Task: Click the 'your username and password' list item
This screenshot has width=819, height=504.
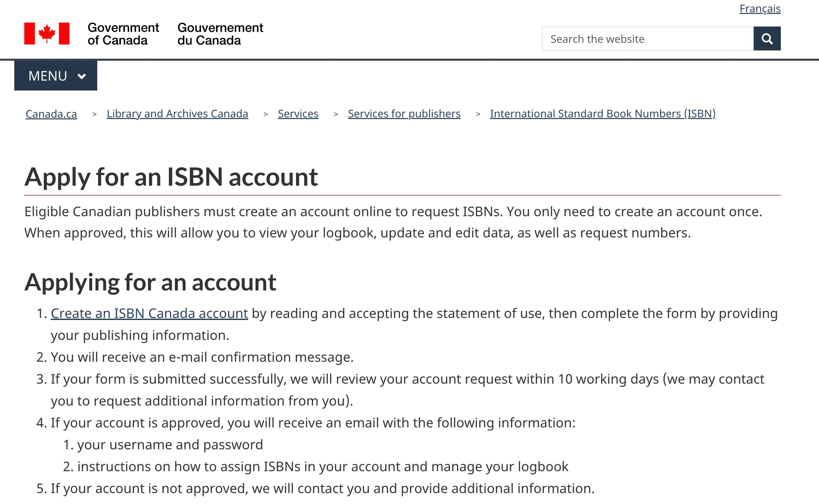Action: 170,445
